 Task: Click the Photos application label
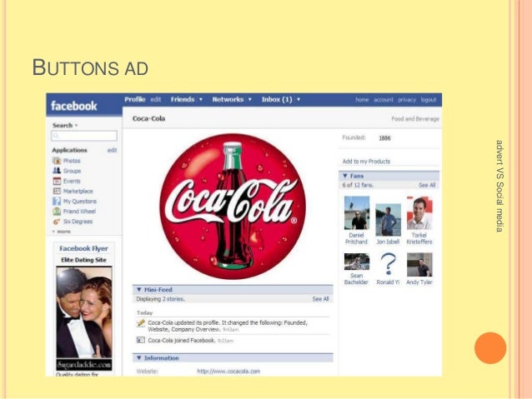72,161
